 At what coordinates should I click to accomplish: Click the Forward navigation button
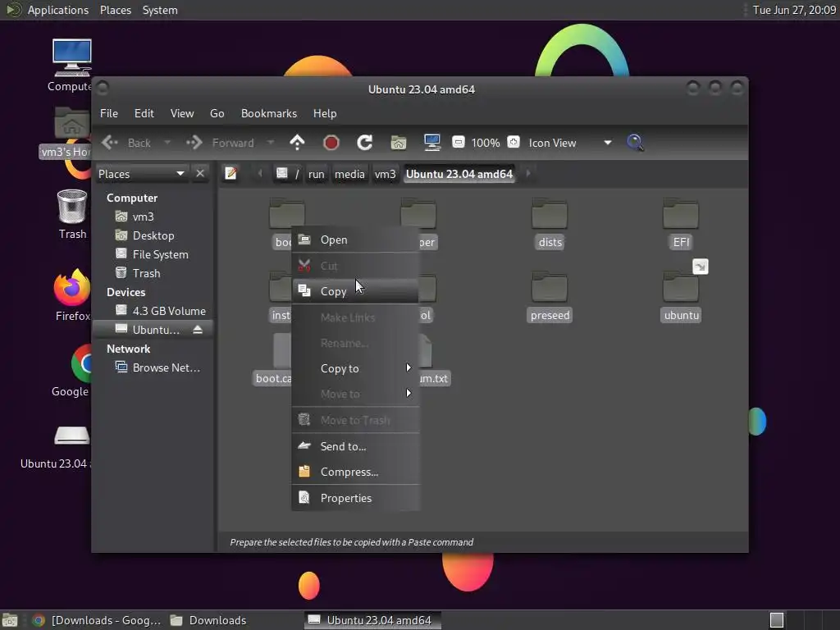coord(220,143)
